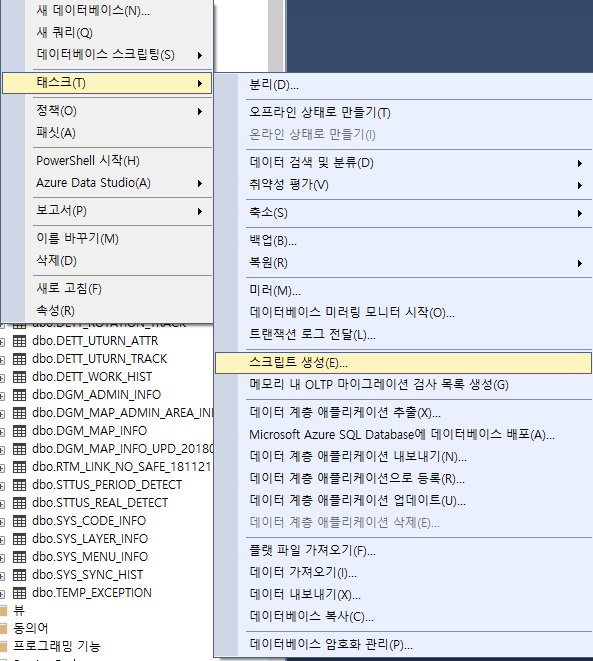The height and width of the screenshot is (661, 593).
Task: Click the table icon for dbo.STTUS_PERIOD_DETECT
Action: (19, 485)
